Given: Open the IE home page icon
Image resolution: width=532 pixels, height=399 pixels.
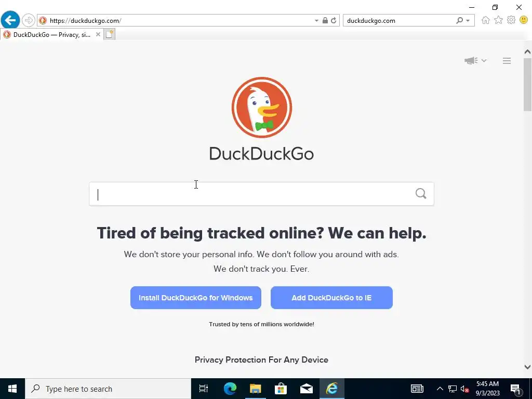Looking at the screenshot, I should tap(486, 20).
